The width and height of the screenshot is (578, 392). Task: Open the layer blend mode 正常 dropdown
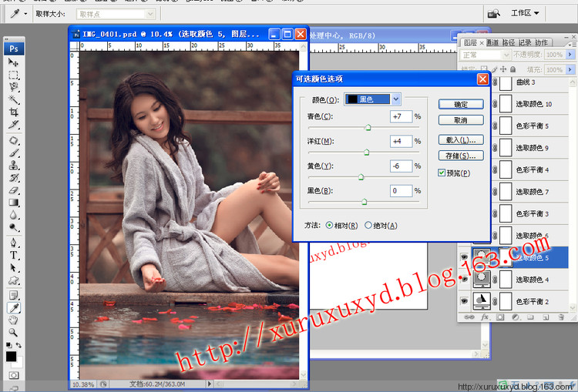coord(485,55)
